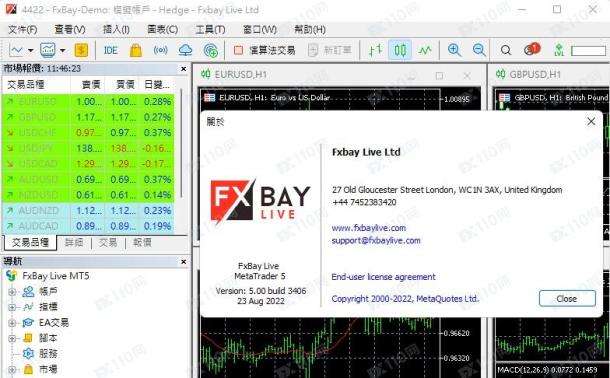Screen dimensions: 610x378
Task: Expand the 腳本 scripts tree node
Action: click(x=12, y=338)
